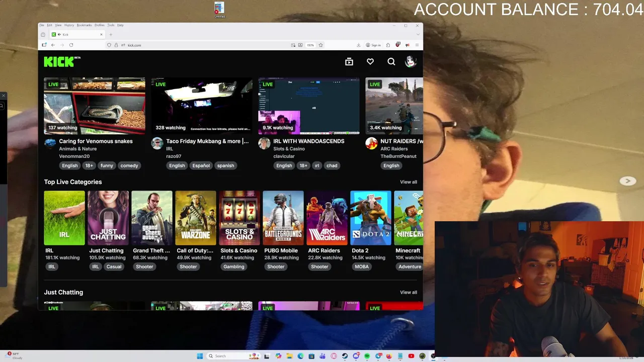Image resolution: width=644 pixels, height=362 pixels.
Task: Open the Kick browse streams icon
Action: [x=349, y=61]
